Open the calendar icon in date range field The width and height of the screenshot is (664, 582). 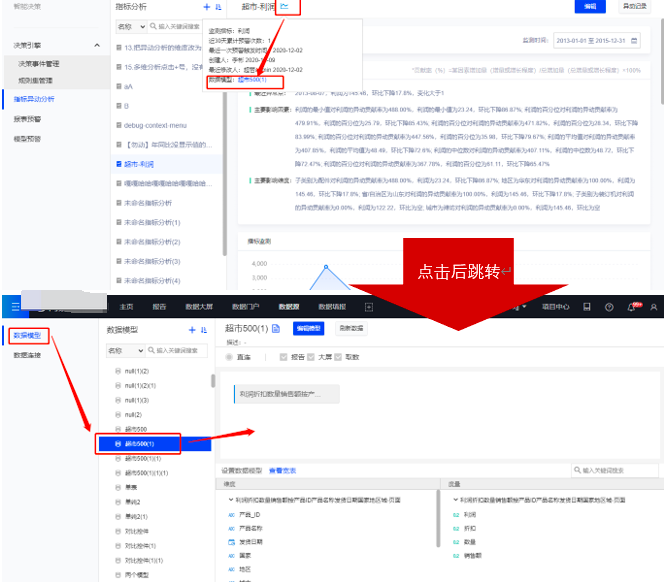634,41
